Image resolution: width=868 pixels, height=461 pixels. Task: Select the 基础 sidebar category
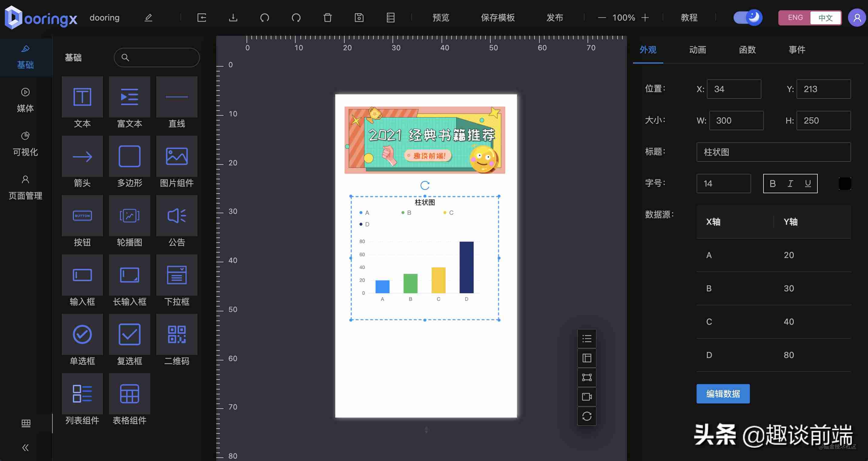click(26, 57)
